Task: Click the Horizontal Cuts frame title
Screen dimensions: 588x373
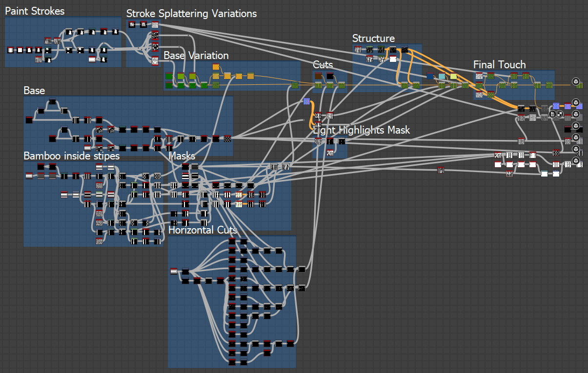Action: point(203,230)
